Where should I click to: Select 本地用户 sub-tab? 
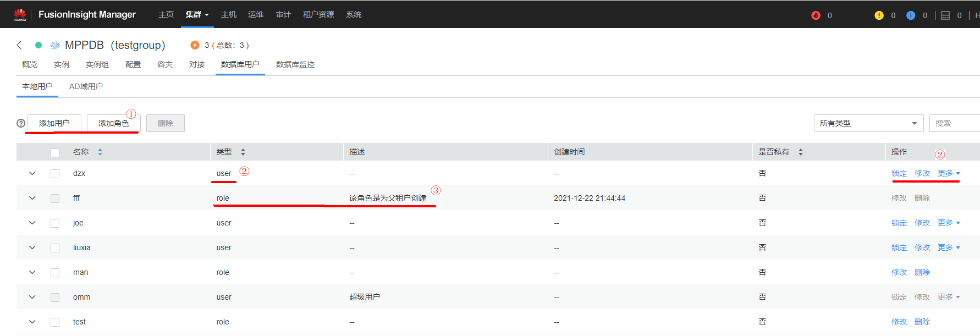37,86
